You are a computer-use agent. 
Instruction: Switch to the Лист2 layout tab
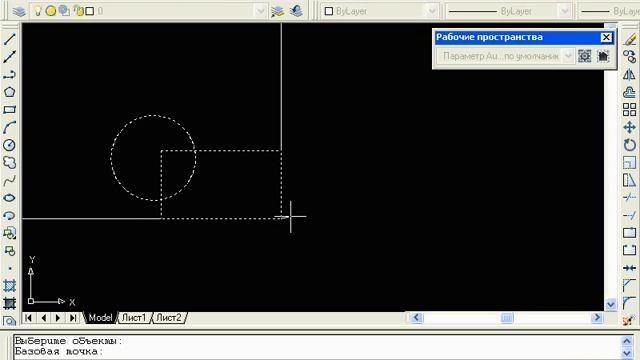169,318
